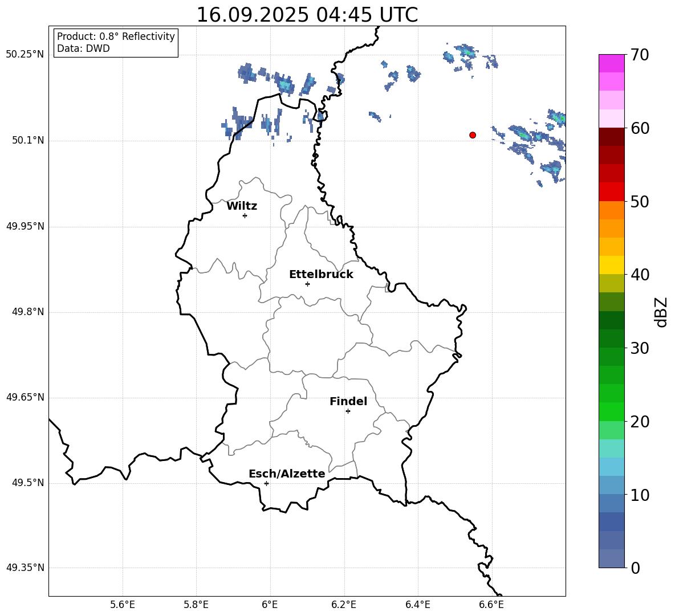Click the red dot marker on the map
The image size is (675, 616).
point(473,135)
